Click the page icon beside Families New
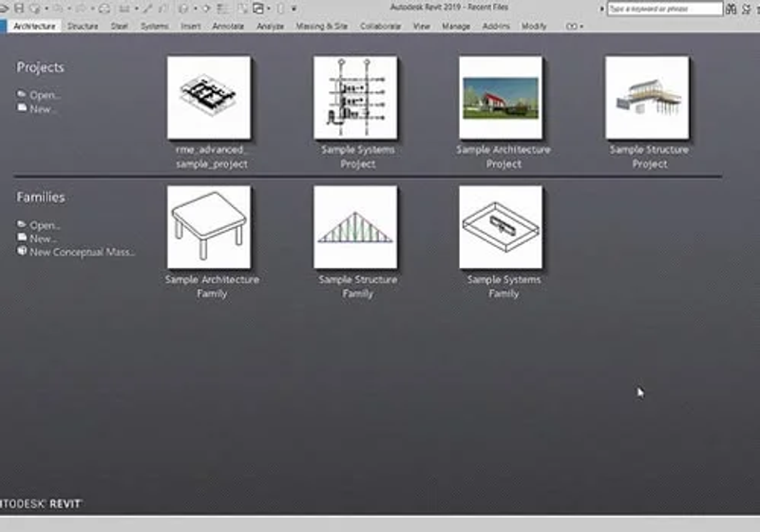 click(x=22, y=237)
